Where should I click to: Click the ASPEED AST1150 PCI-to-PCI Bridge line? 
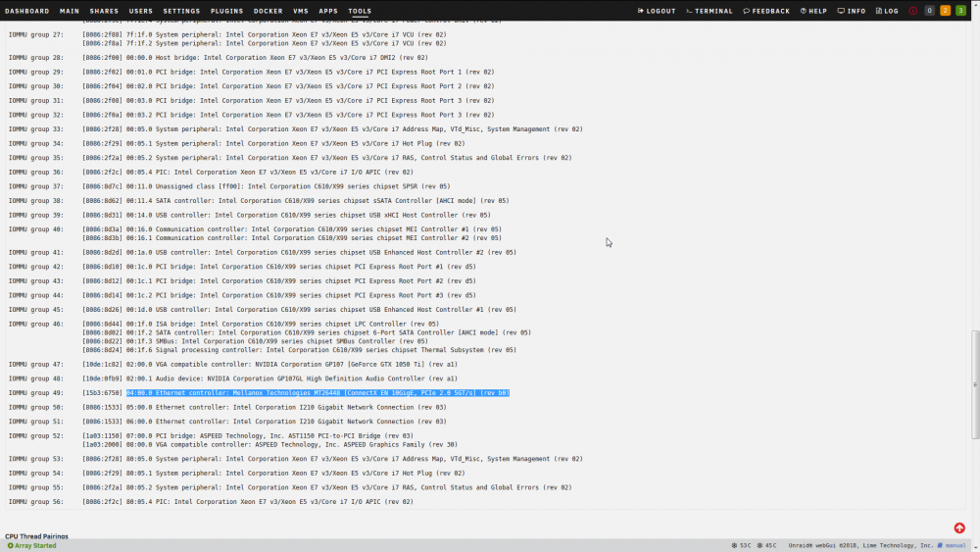click(248, 435)
